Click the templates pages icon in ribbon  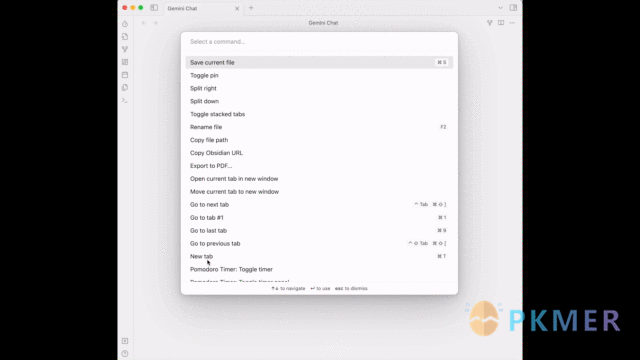click(x=125, y=87)
